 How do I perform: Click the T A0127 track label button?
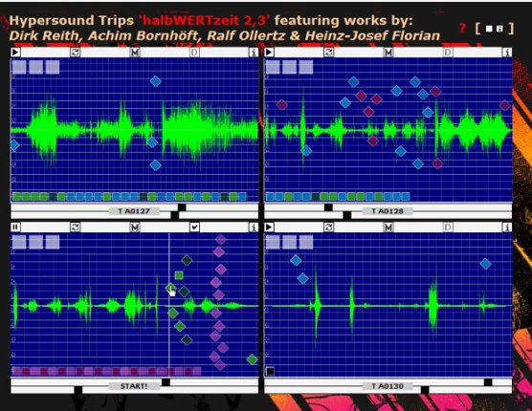[134, 211]
